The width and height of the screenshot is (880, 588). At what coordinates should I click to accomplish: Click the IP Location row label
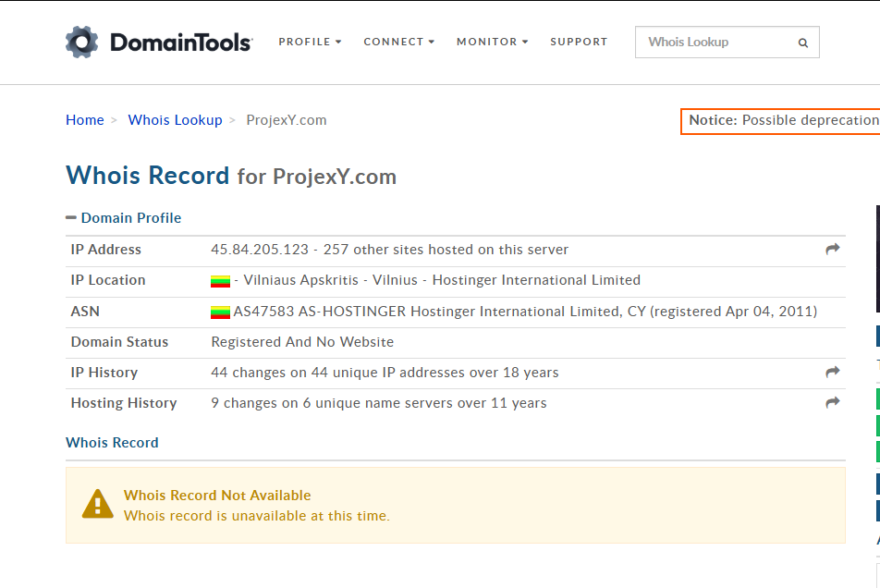[x=108, y=280]
